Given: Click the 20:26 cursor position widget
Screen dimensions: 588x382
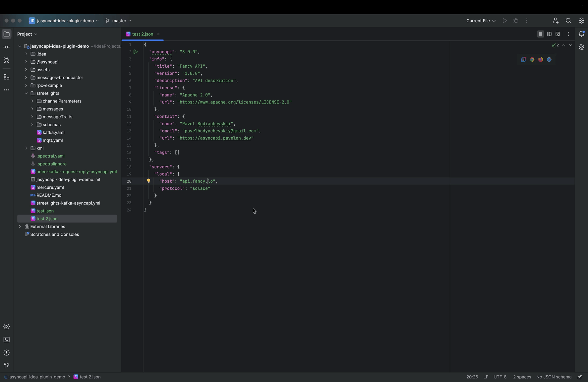Looking at the screenshot, I should pyautogui.click(x=472, y=377).
